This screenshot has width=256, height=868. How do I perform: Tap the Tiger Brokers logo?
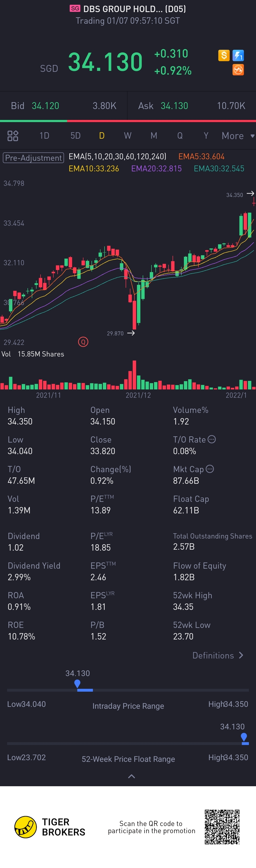(26, 827)
